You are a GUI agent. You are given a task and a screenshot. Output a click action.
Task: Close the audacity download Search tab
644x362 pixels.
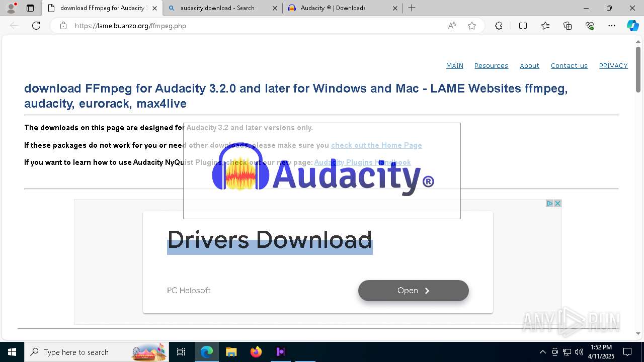pos(275,8)
